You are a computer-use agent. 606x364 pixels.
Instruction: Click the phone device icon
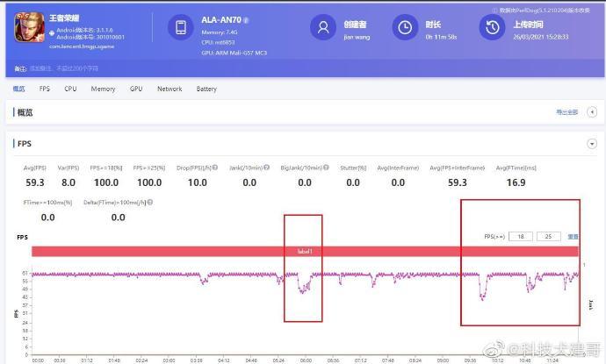click(181, 27)
